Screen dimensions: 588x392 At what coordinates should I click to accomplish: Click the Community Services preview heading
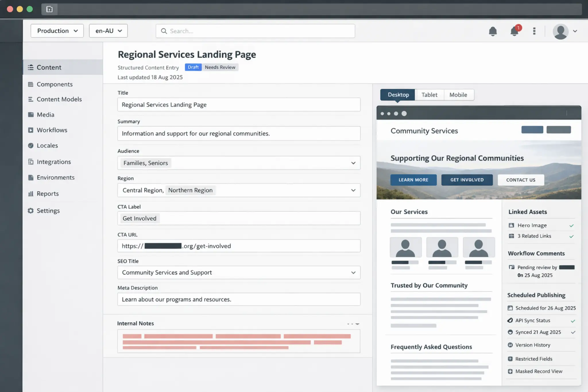pos(424,131)
